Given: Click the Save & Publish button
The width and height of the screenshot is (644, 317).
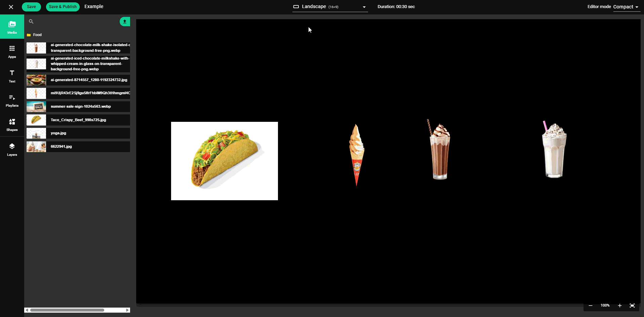Looking at the screenshot, I should (x=63, y=7).
